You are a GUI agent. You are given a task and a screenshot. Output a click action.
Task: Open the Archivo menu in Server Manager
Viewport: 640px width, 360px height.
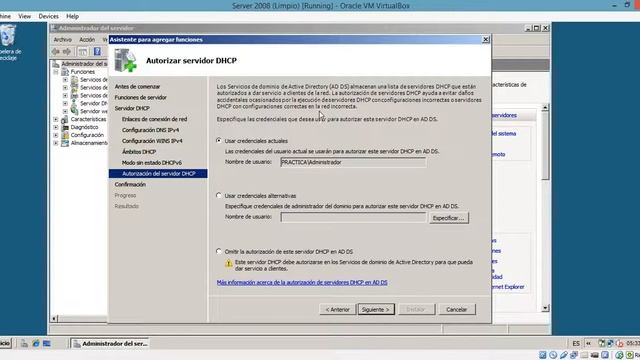[x=62, y=40]
